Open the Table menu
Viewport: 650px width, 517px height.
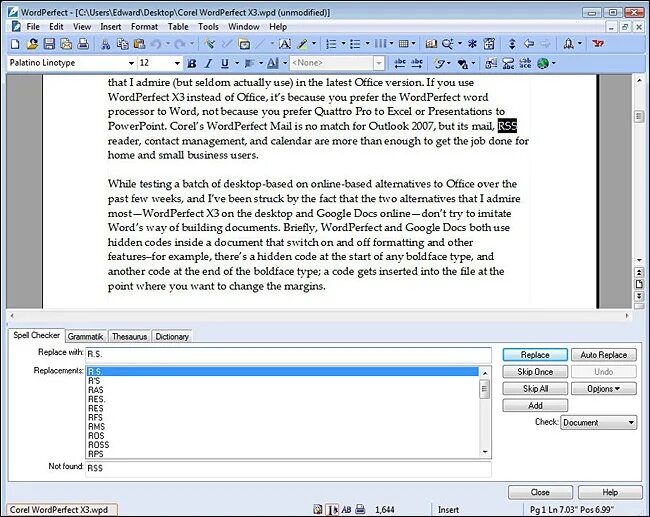click(x=178, y=27)
